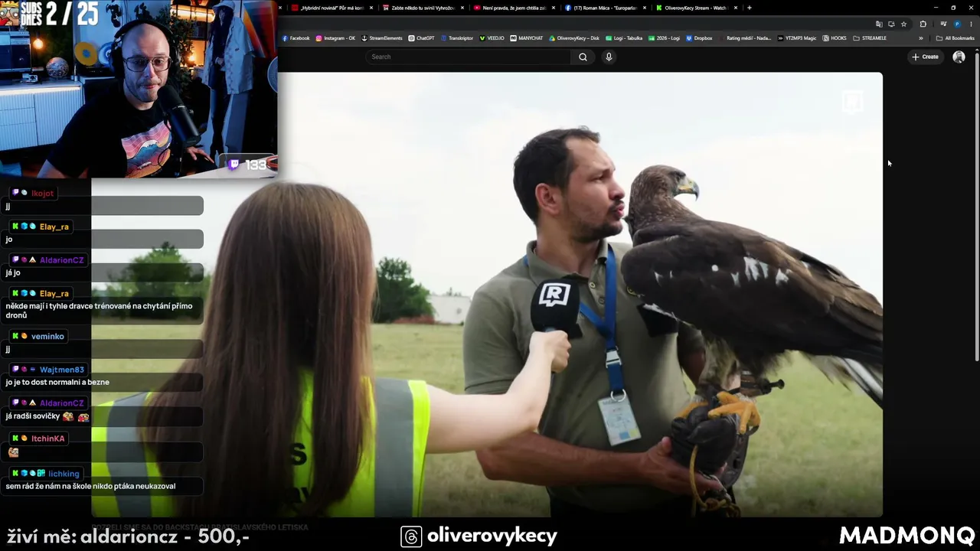Click the install app icon in address bar
The height and width of the screenshot is (551, 980).
coord(891,24)
